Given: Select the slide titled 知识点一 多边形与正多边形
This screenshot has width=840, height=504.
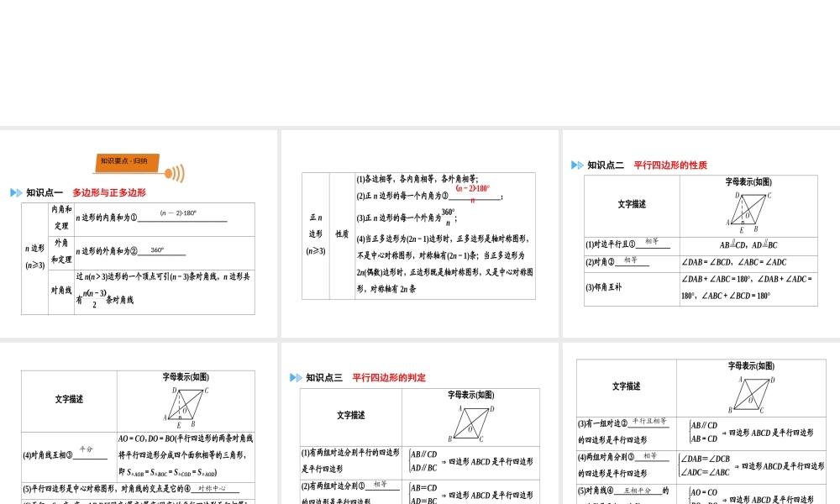Looking at the screenshot, I should 139,234.
